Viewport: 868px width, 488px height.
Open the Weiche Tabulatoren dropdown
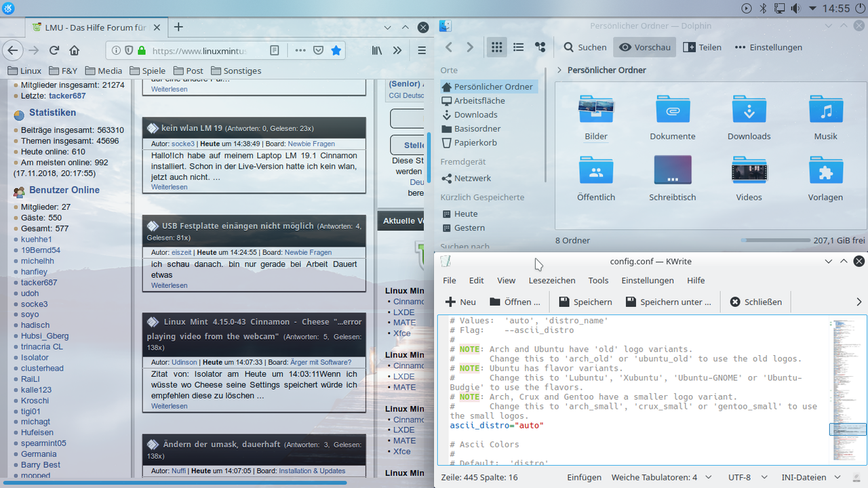point(661,477)
